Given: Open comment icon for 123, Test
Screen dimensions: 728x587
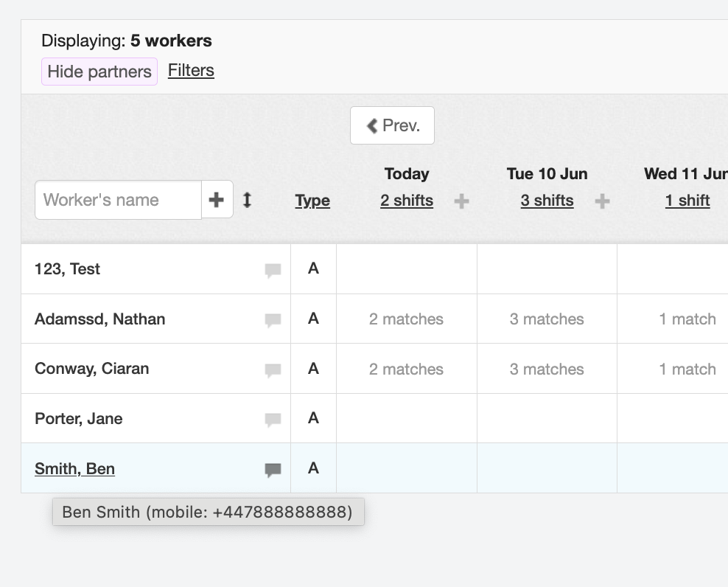Looking at the screenshot, I should pos(273,271).
